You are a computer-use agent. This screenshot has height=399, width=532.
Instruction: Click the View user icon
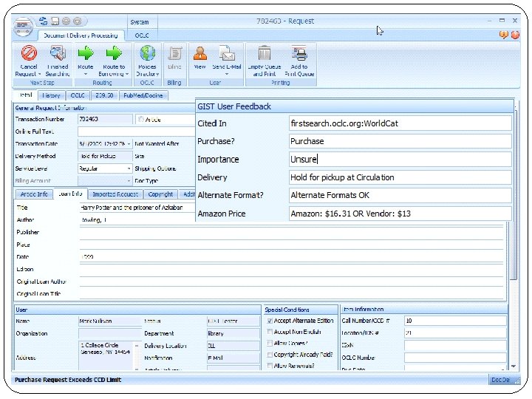pos(199,53)
